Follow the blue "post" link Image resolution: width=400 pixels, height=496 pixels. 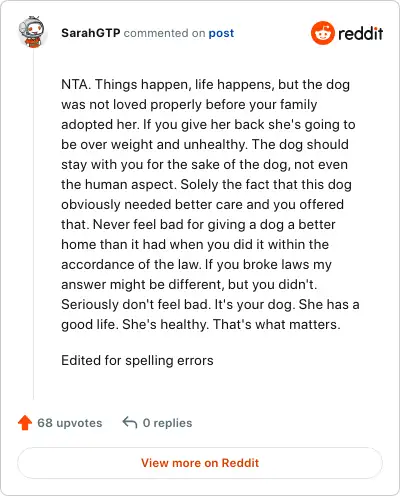(221, 33)
